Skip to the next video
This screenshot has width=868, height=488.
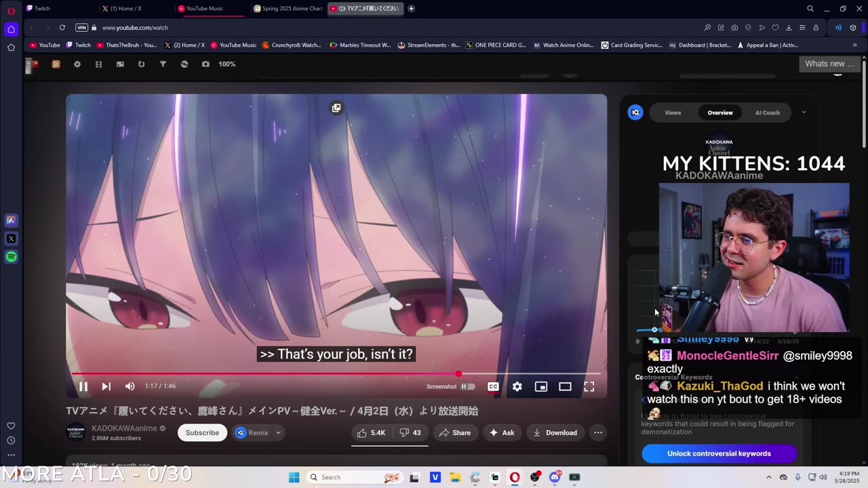pos(106,386)
